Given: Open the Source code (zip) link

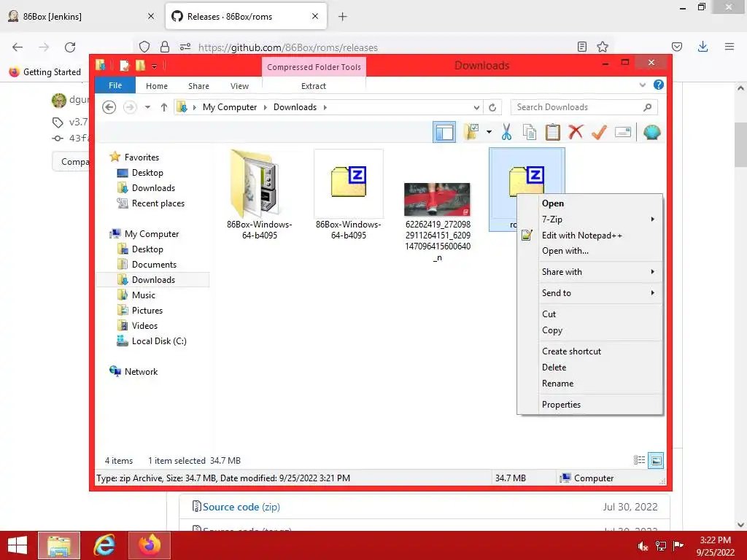Looking at the screenshot, I should 241,507.
